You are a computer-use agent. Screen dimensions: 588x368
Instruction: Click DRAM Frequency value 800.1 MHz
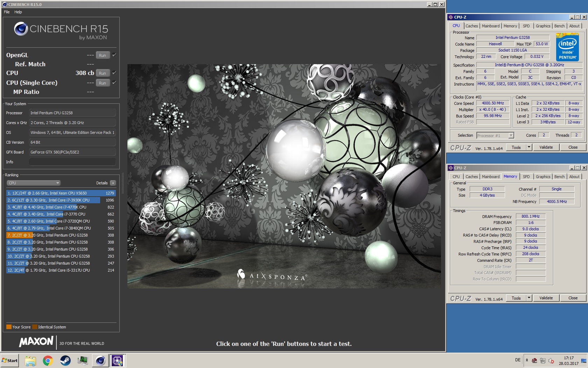531,217
